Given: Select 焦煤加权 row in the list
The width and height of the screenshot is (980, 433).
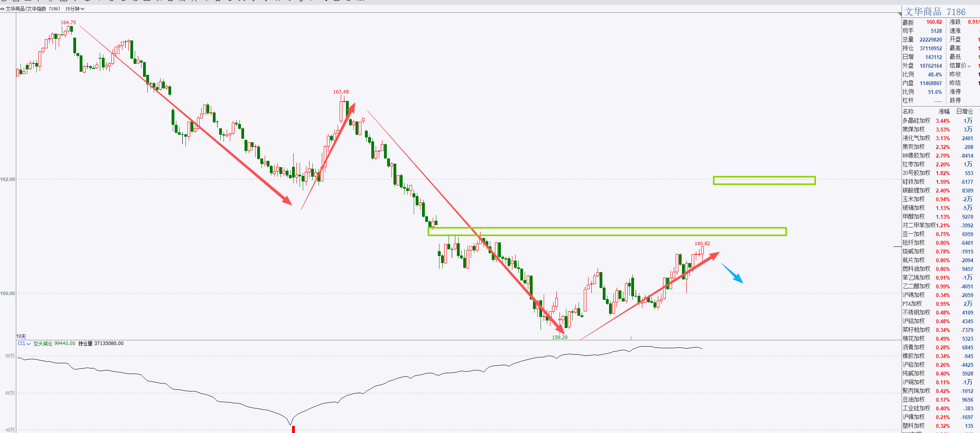Looking at the screenshot, I should tap(914, 130).
